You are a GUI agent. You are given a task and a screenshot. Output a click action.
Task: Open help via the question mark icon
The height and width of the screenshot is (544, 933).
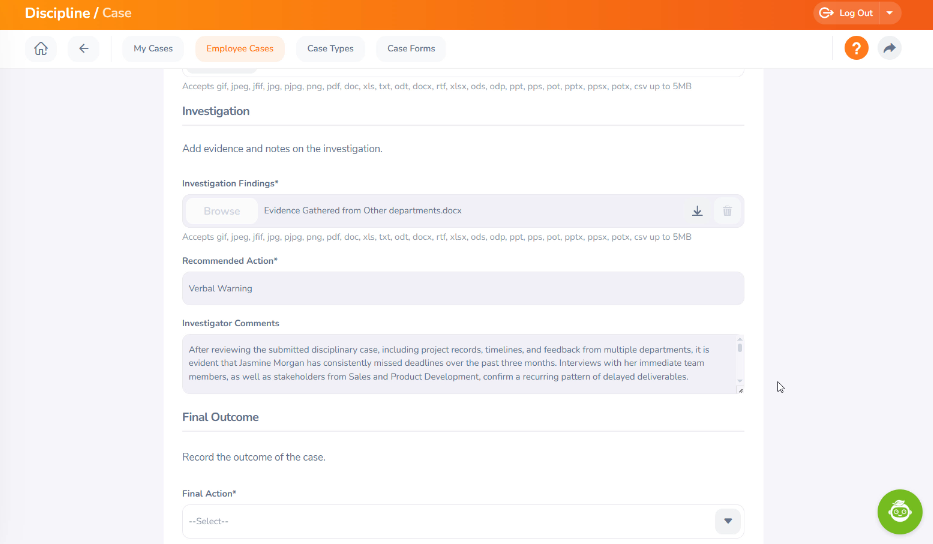(x=856, y=48)
